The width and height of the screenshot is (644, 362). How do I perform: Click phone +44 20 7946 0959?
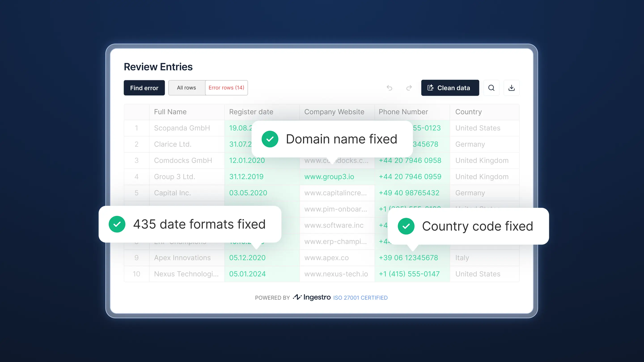point(412,177)
